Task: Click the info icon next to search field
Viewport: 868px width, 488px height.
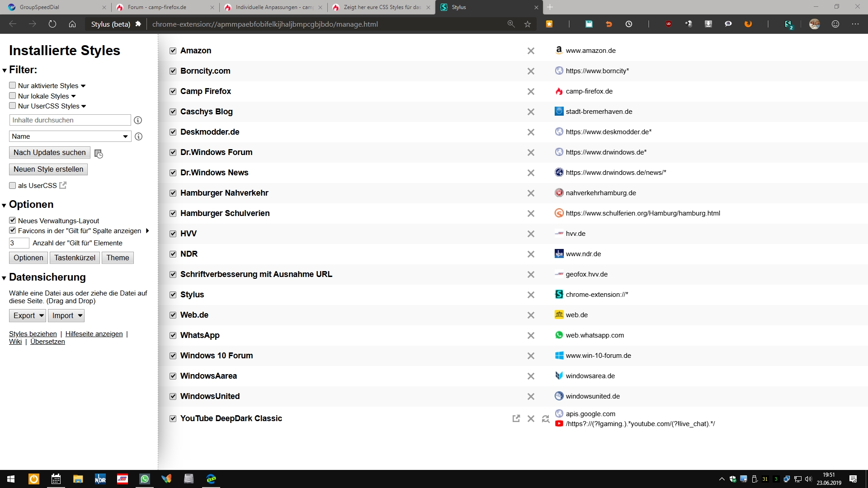Action: [138, 120]
